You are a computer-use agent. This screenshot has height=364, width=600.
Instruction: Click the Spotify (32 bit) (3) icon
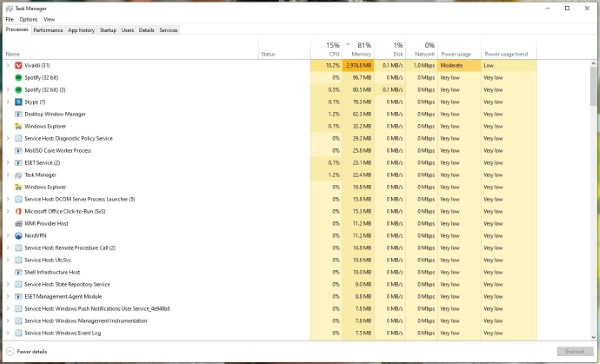pyautogui.click(x=18, y=90)
